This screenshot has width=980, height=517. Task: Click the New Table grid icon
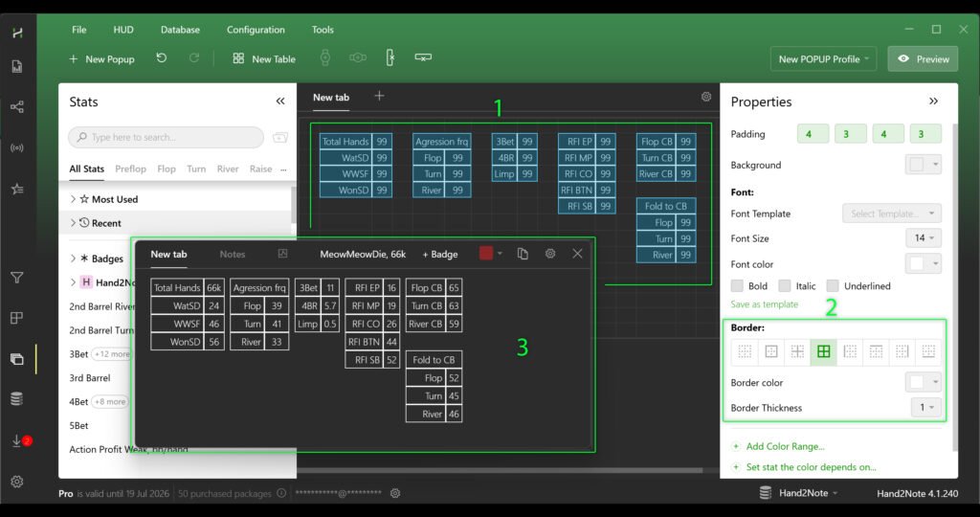coord(238,58)
